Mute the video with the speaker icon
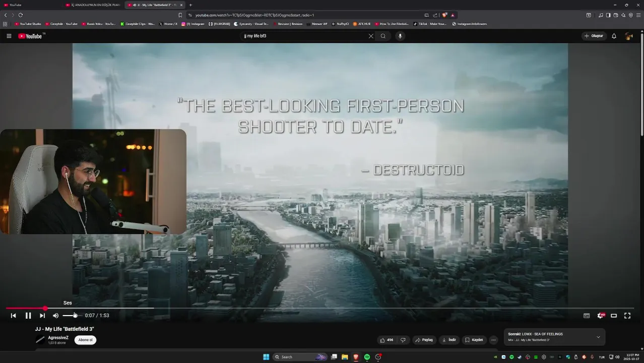Image resolution: width=644 pixels, height=363 pixels. point(55,316)
